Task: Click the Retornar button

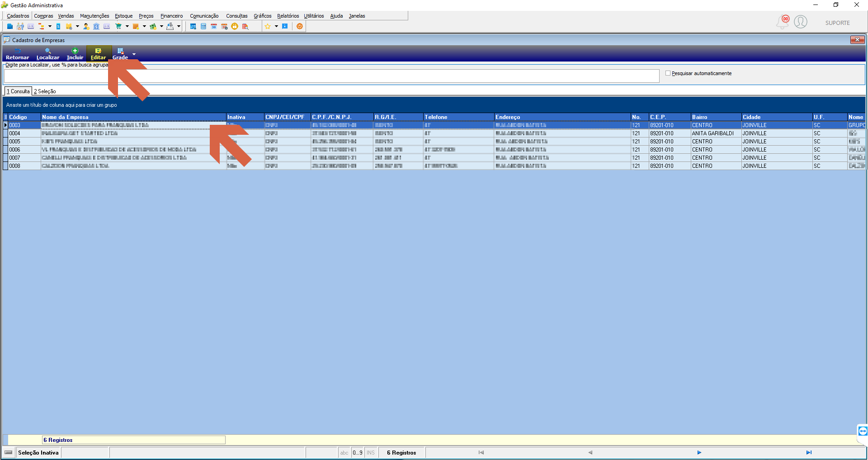Action: [17, 54]
